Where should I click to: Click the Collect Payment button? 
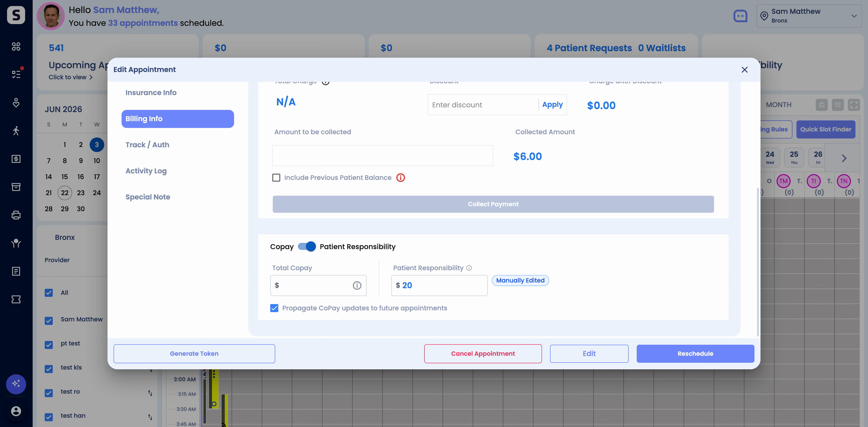coord(493,204)
